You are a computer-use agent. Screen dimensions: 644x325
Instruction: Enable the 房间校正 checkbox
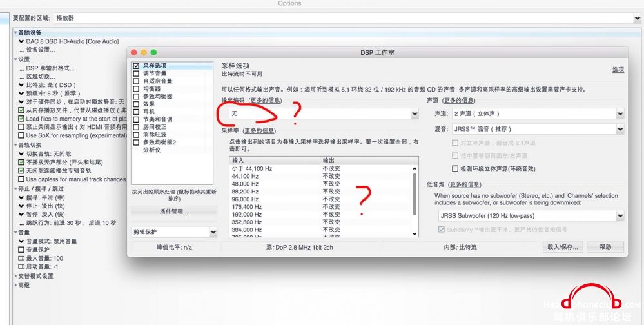(x=136, y=127)
